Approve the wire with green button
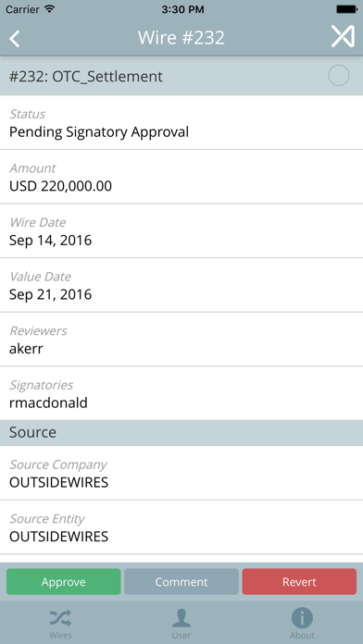The image size is (363, 644). 64,582
